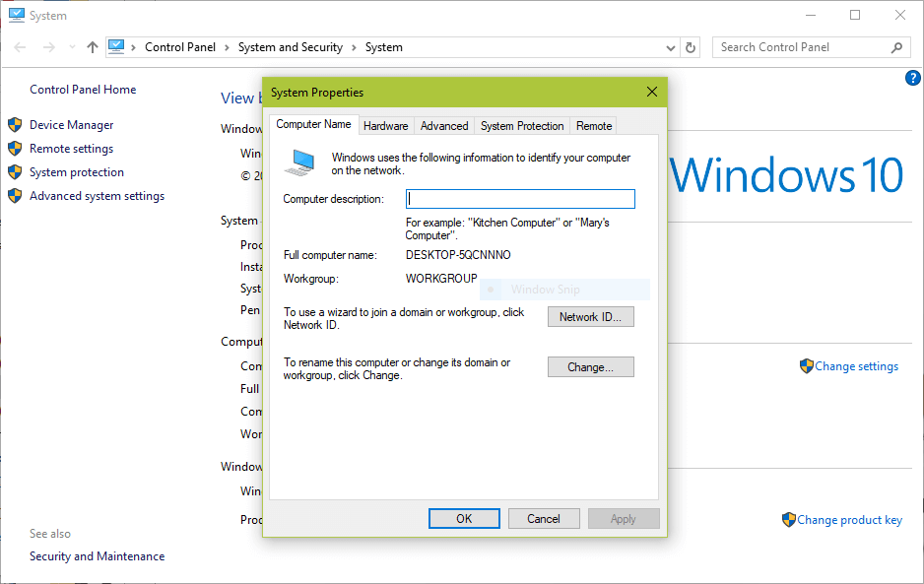The image size is (924, 584).
Task: Switch to the Hardware tab
Action: 385,125
